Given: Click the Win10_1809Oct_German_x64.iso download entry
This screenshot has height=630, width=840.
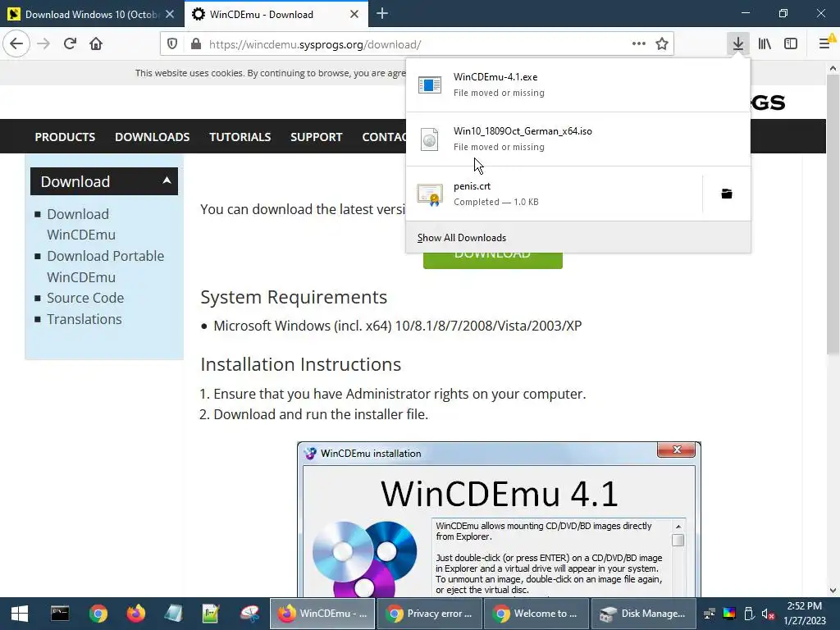Looking at the screenshot, I should pos(578,139).
